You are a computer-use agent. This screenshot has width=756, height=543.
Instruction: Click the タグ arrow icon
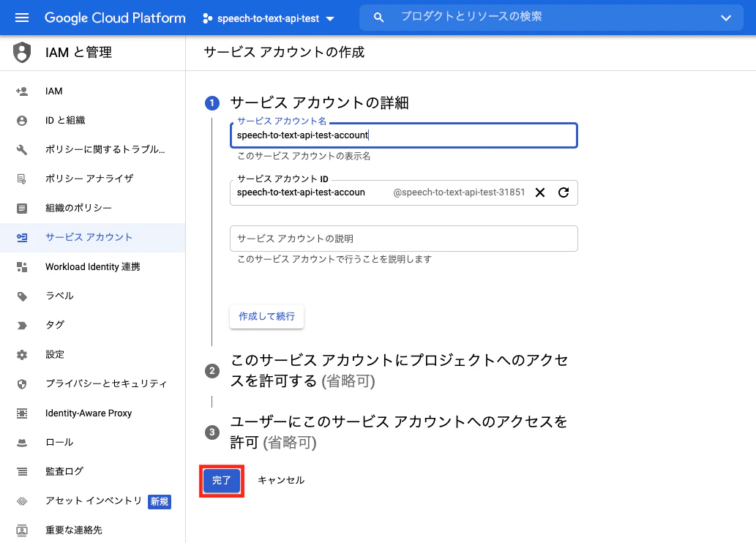point(22,326)
